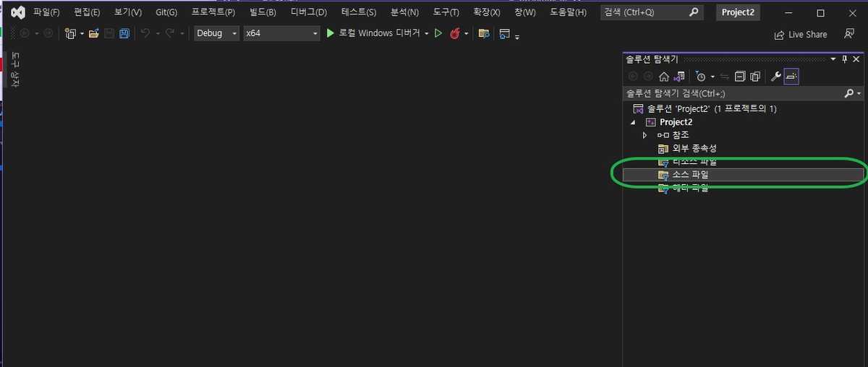Click the Hot Reload flame icon
Screen dimensions: 868x367
tap(455, 34)
